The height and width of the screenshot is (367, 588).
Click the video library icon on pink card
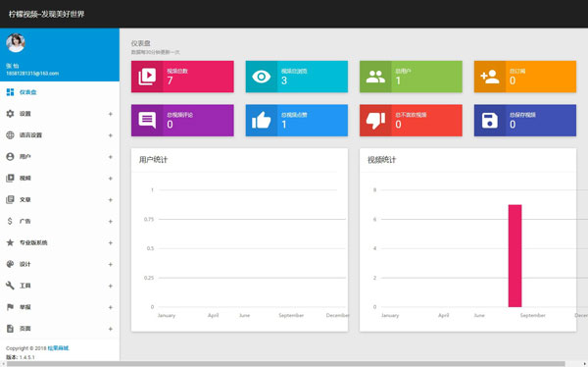coord(147,77)
